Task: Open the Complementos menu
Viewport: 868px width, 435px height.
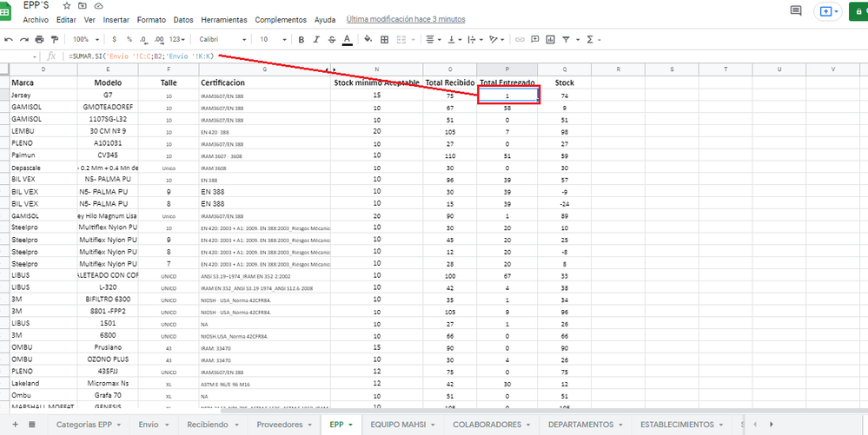Action: point(281,19)
